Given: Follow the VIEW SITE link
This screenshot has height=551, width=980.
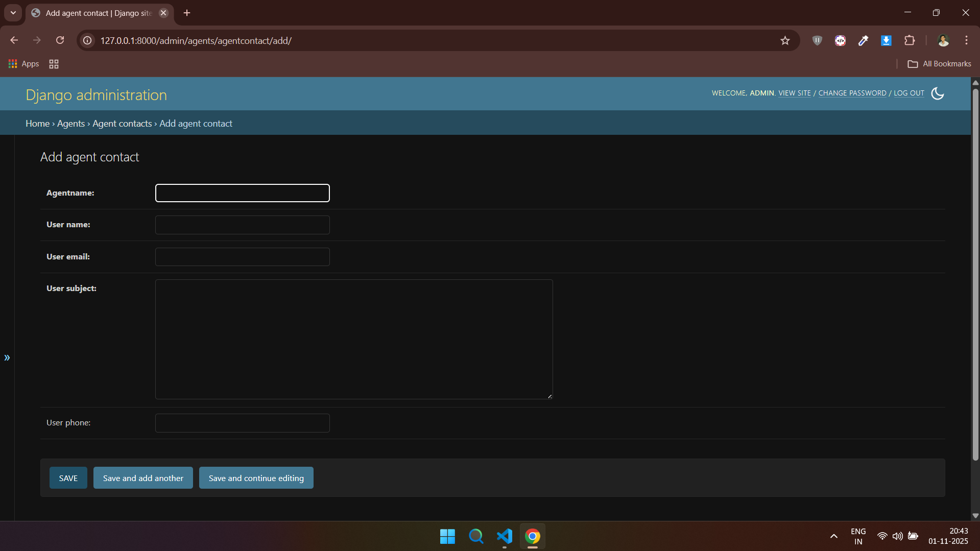Looking at the screenshot, I should coord(795,93).
